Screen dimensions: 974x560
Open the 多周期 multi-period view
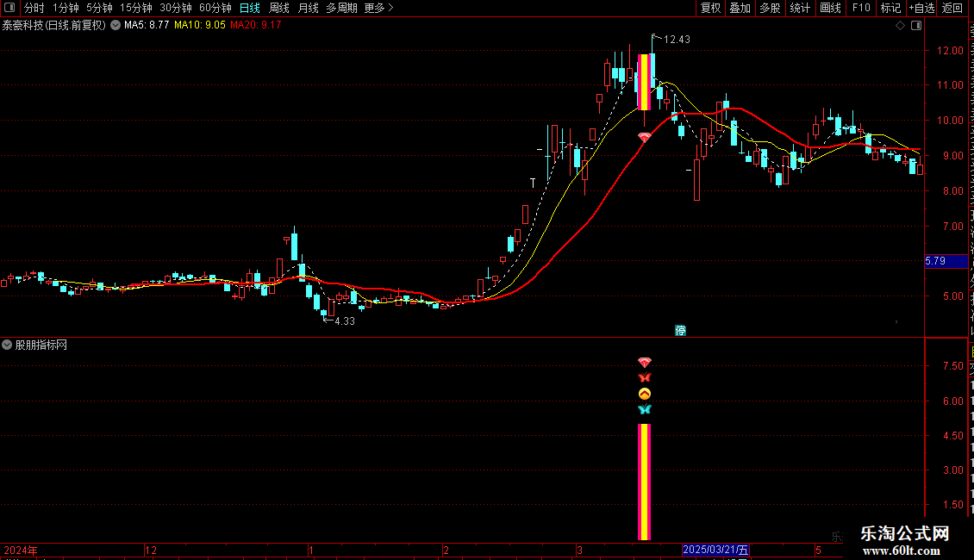[x=341, y=8]
